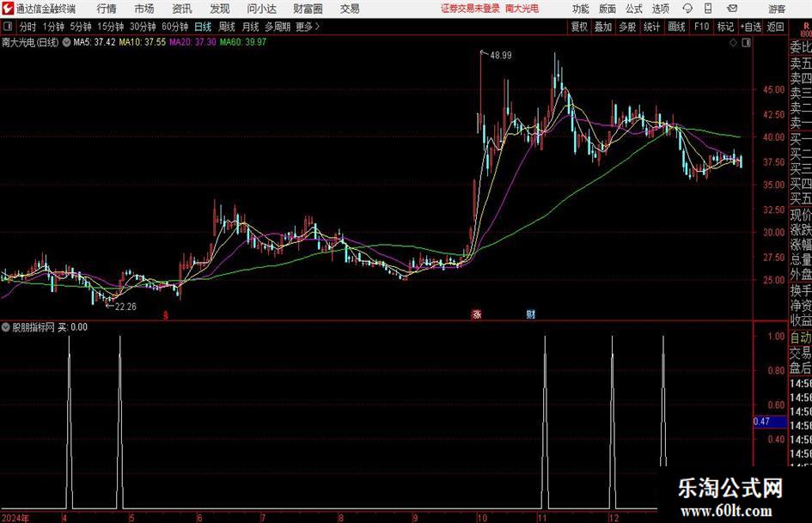
Task: Open the 资讯 menu
Action: coord(182,9)
